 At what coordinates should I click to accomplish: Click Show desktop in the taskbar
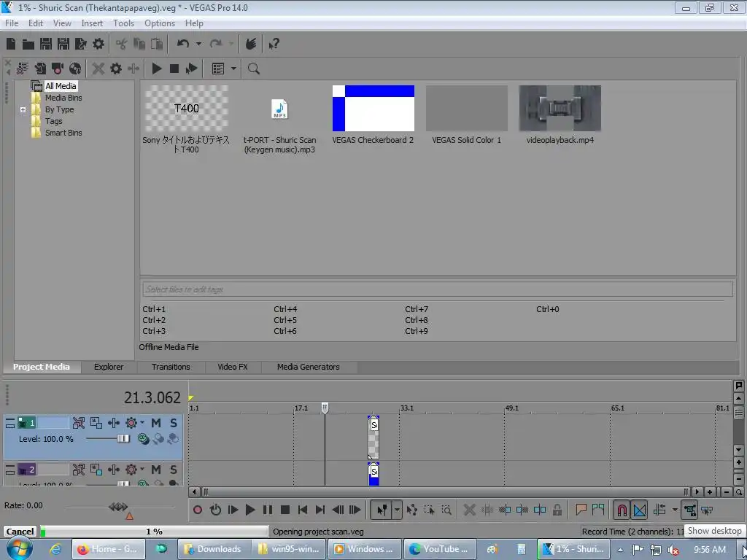point(744,549)
